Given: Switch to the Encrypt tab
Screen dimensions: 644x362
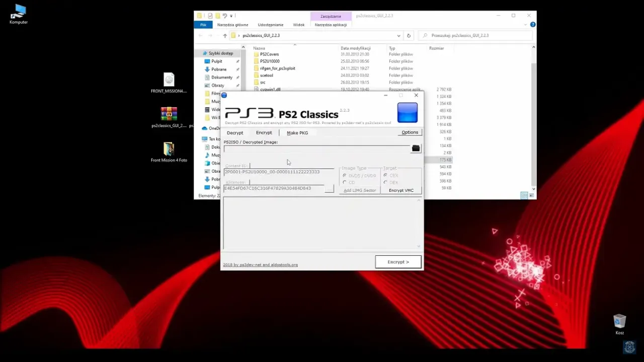Looking at the screenshot, I should [264, 132].
